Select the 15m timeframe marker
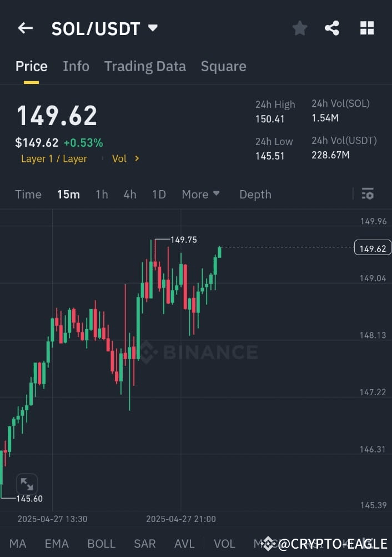The height and width of the screenshot is (557, 392). tap(68, 194)
